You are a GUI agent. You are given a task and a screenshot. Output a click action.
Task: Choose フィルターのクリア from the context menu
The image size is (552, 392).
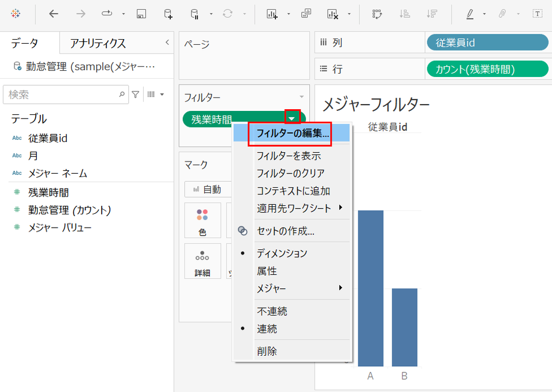[292, 173]
